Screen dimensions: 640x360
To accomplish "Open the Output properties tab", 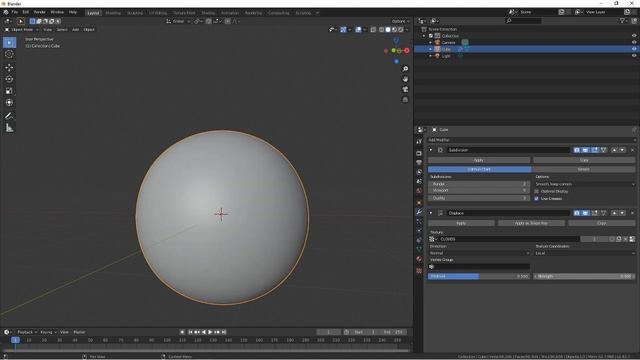I will click(419, 162).
